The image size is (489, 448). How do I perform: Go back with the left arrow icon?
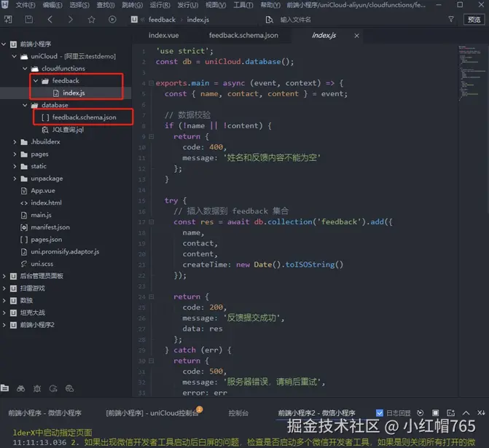click(x=50, y=20)
